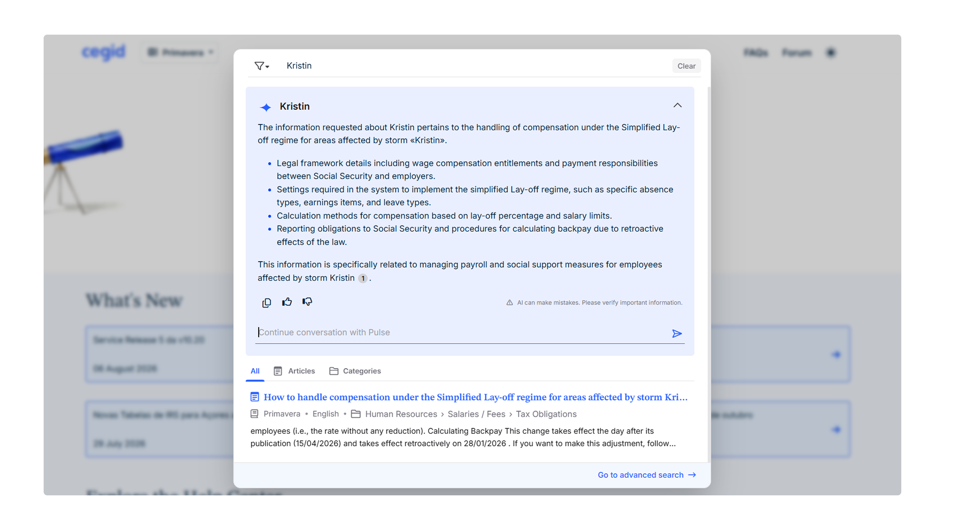Collapse the Kristin AI answer panel
980x530 pixels.
(x=677, y=106)
